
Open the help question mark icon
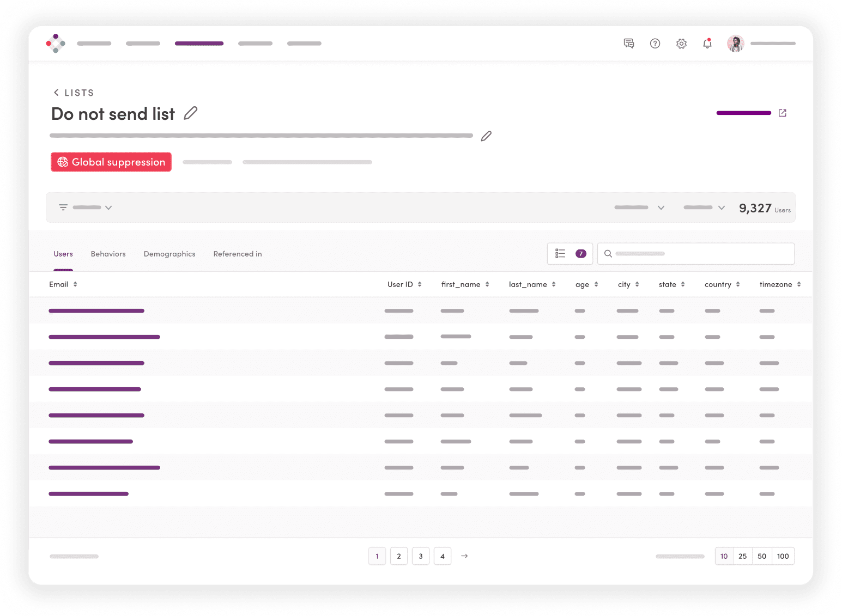[x=655, y=44]
